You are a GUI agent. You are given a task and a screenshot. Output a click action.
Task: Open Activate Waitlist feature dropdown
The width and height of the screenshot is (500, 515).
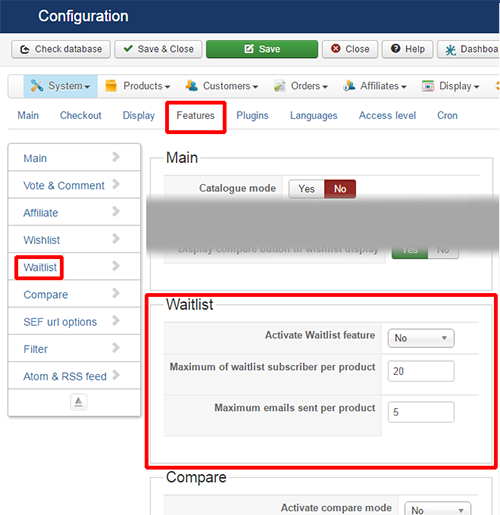tap(421, 338)
